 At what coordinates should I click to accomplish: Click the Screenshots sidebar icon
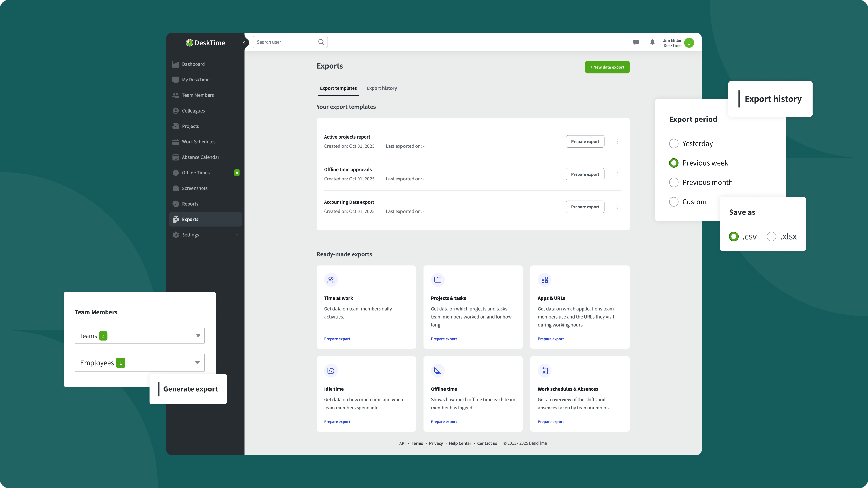tap(176, 188)
